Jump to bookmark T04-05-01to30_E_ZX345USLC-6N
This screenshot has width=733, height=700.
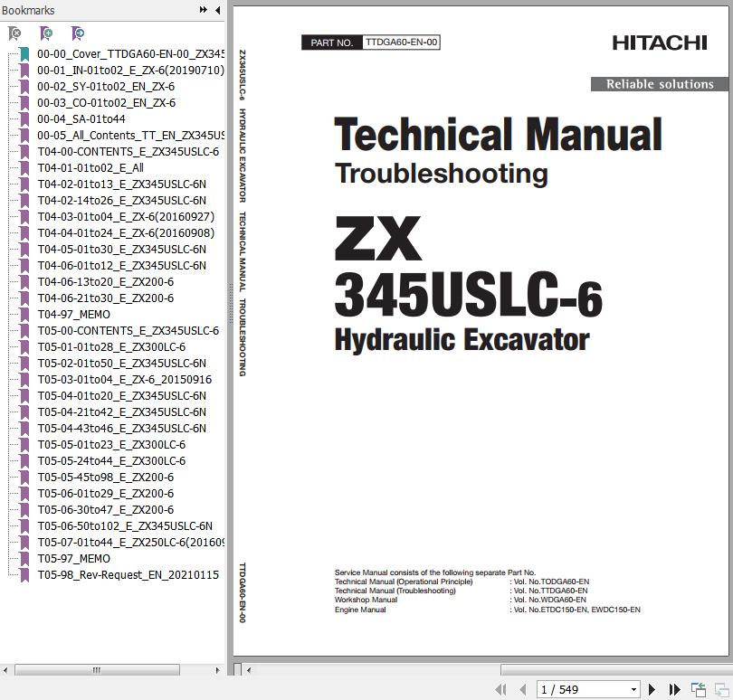[x=121, y=250]
